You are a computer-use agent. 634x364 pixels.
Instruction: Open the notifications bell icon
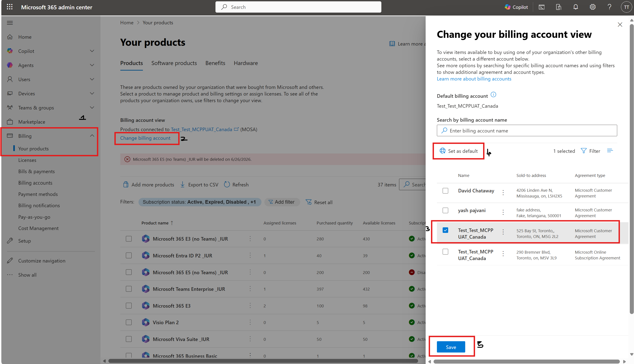576,7
